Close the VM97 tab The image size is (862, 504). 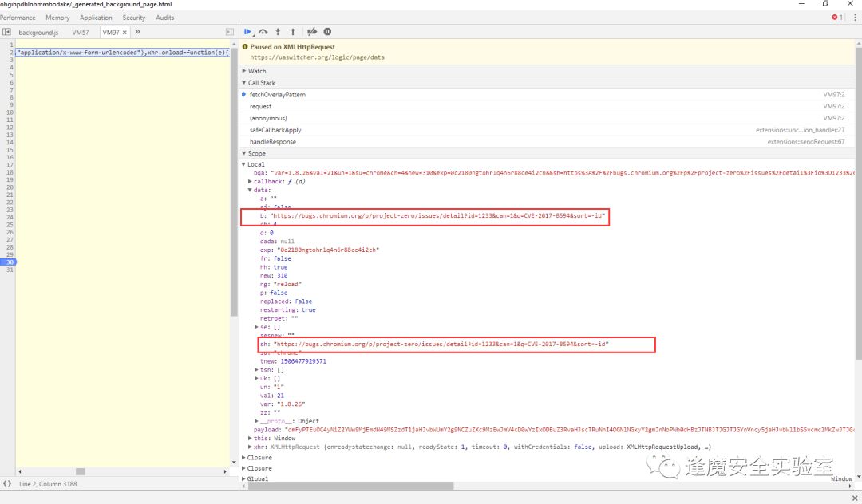point(125,33)
